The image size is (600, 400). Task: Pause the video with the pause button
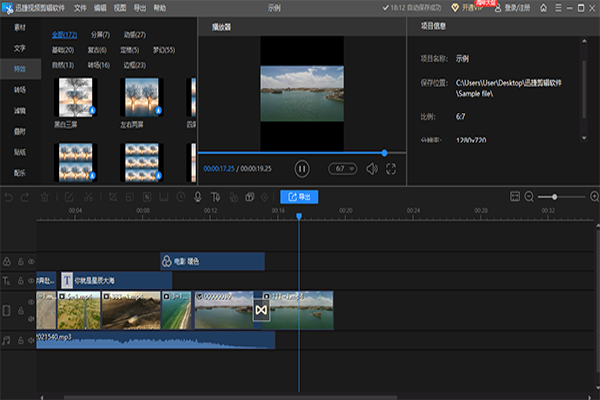[x=302, y=169]
